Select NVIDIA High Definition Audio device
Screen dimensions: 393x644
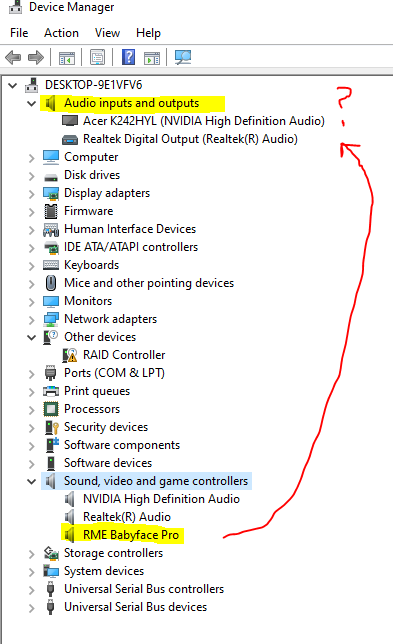tap(161, 499)
